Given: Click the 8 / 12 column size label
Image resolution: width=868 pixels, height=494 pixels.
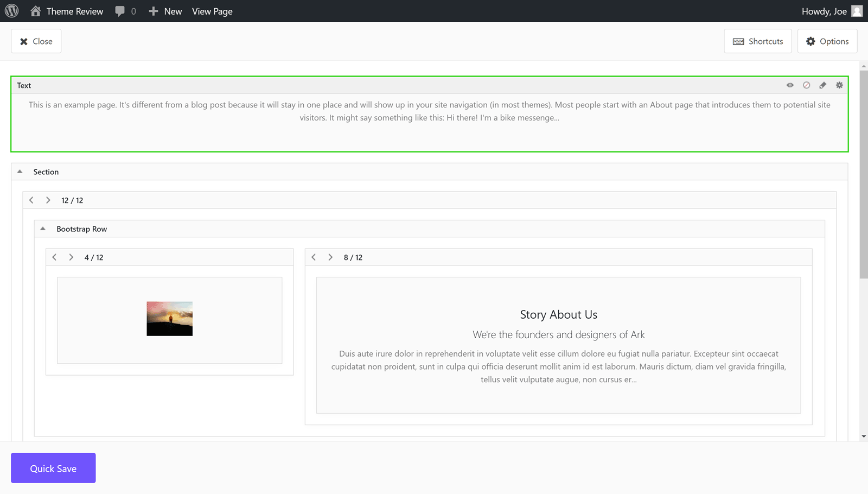Looking at the screenshot, I should click(353, 257).
